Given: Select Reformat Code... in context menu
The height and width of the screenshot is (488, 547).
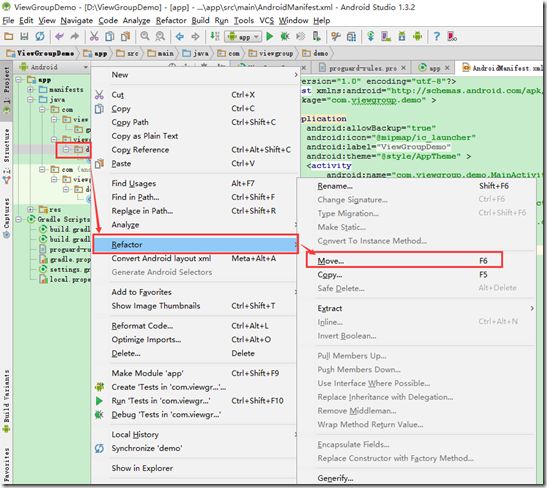Looking at the screenshot, I should [194, 325].
